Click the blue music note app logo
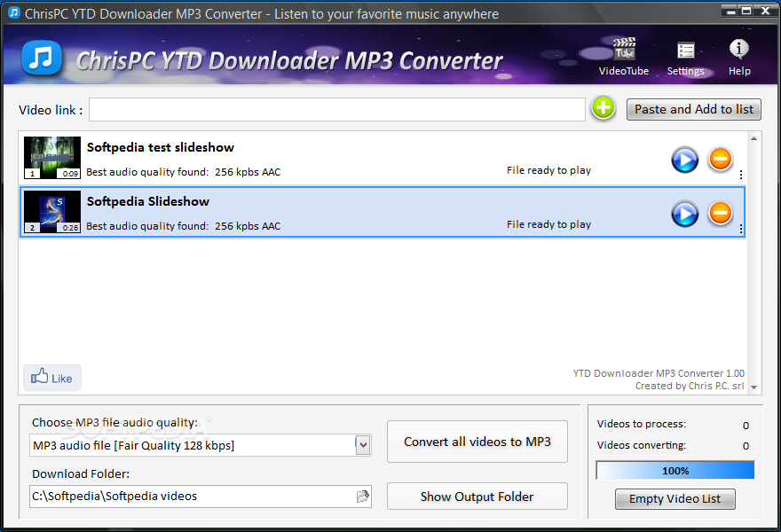The width and height of the screenshot is (781, 532). pyautogui.click(x=42, y=58)
